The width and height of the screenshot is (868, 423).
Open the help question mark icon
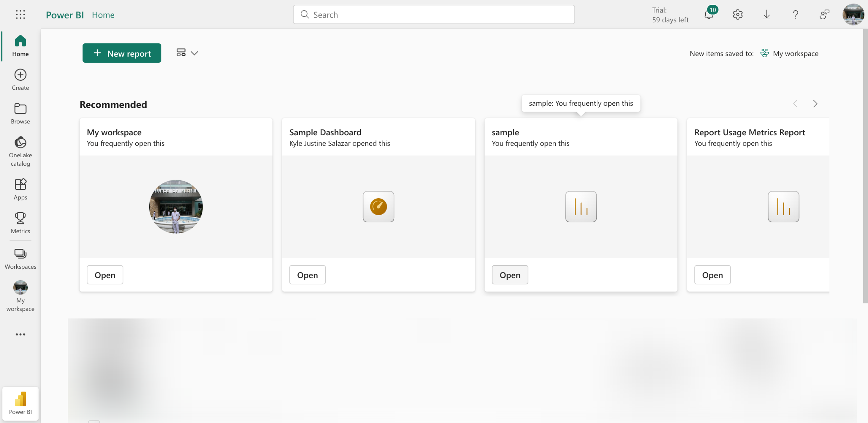point(795,15)
